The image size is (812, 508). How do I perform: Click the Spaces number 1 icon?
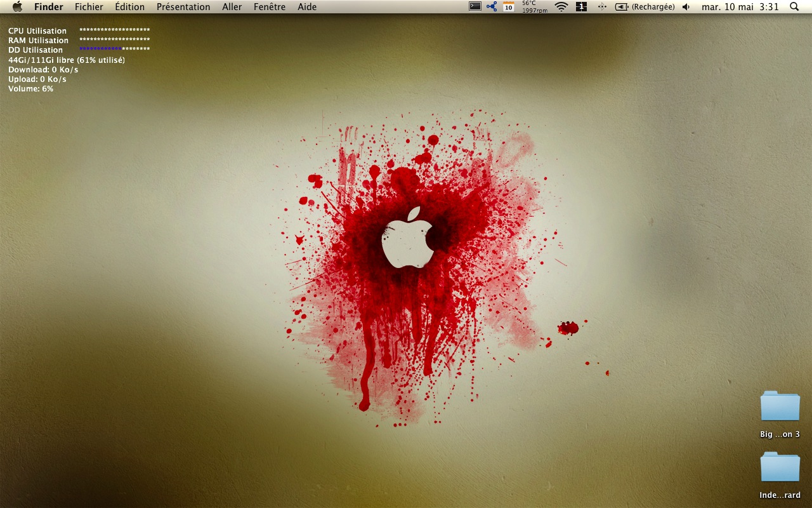click(x=581, y=6)
